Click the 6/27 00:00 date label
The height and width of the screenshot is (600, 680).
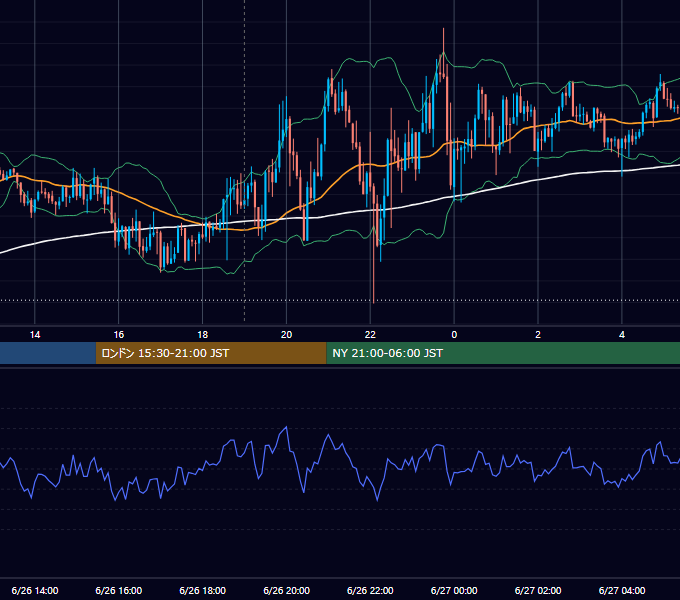454,590
